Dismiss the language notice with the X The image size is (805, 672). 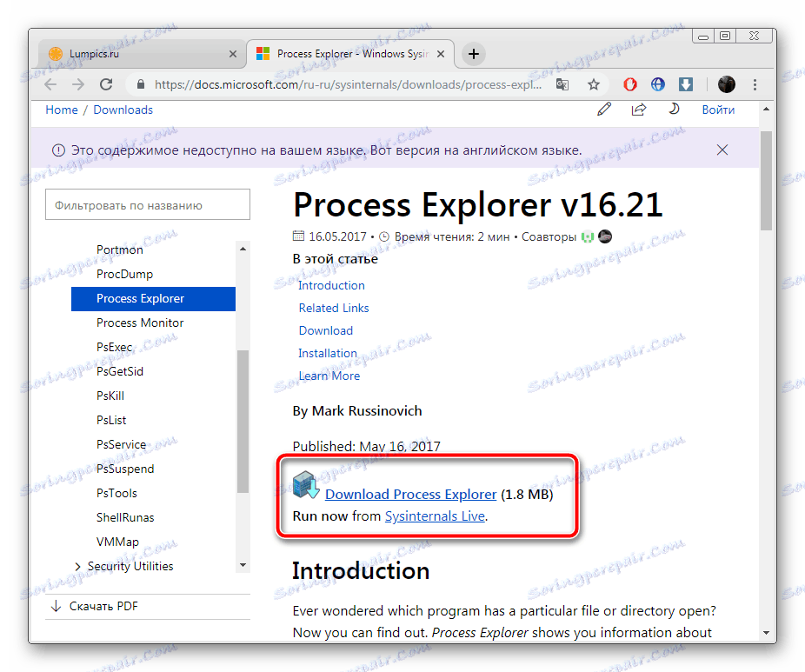[722, 150]
